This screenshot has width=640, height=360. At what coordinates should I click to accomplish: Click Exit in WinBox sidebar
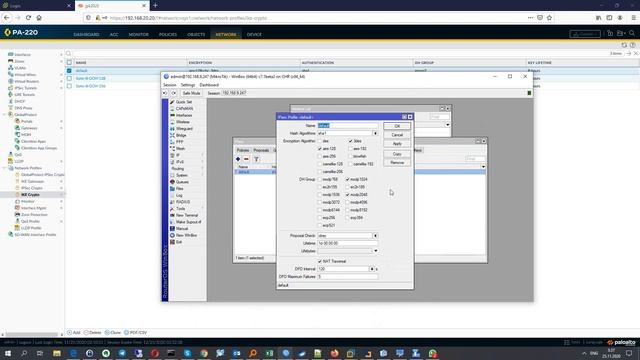[178, 242]
